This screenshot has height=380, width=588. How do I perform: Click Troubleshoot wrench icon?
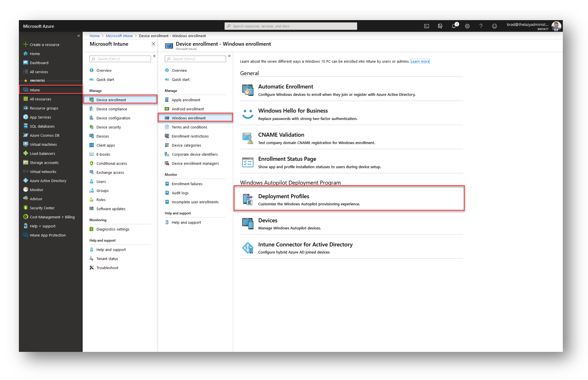pos(91,267)
